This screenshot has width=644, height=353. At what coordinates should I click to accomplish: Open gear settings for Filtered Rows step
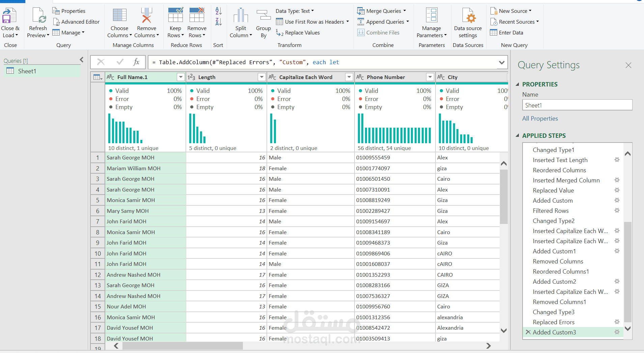(x=617, y=210)
